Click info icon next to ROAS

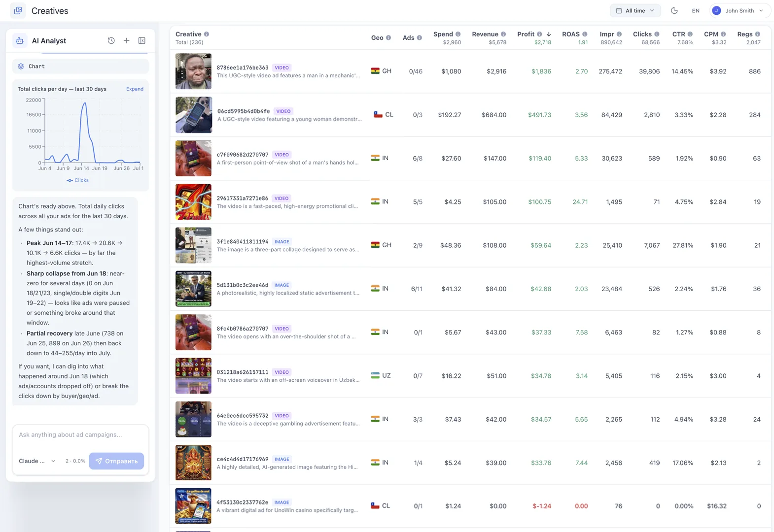click(x=585, y=34)
